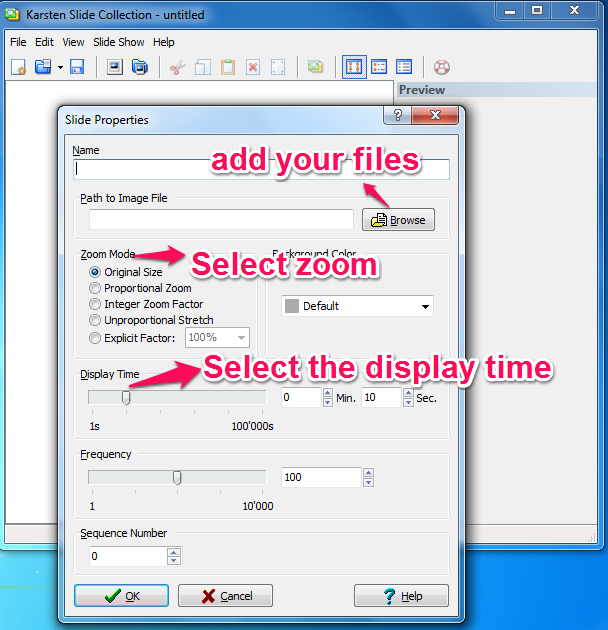Minimize the Karsten Slide Collection window

click(510, 11)
